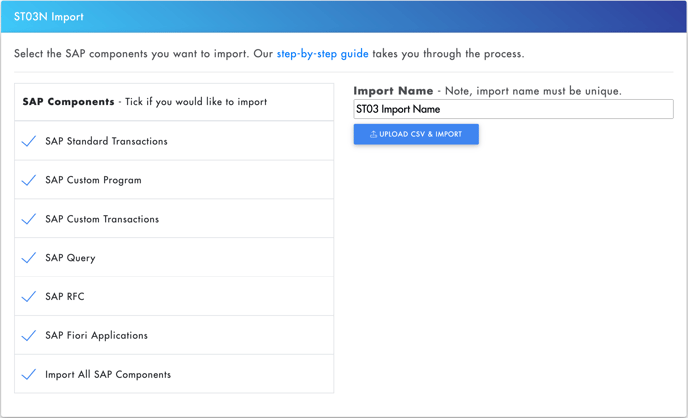688x418 pixels.
Task: Focus the Import Name text field
Action: [513, 109]
